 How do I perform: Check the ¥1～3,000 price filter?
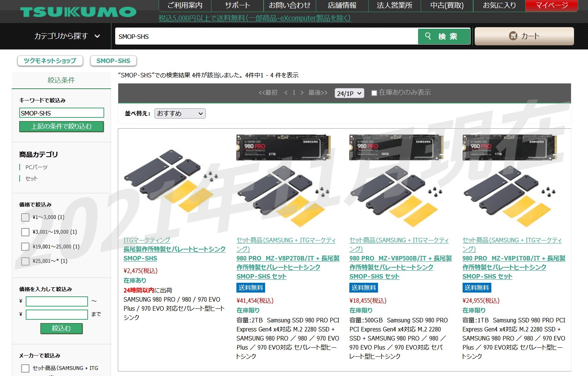25,217
